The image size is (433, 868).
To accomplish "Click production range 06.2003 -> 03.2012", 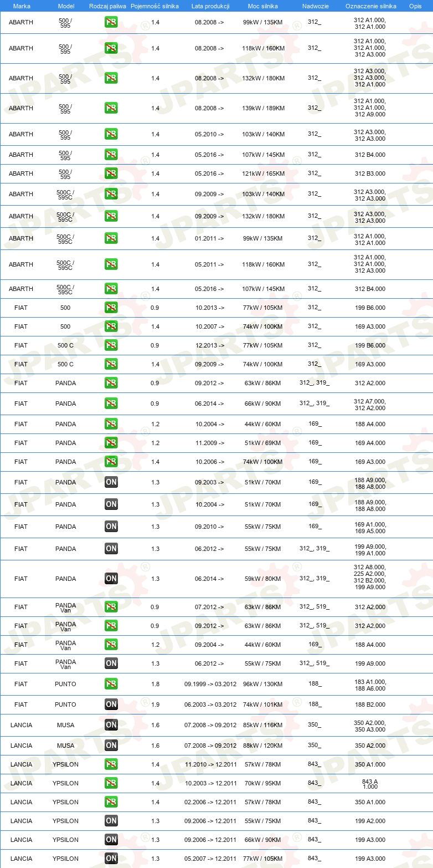I will point(210,704).
